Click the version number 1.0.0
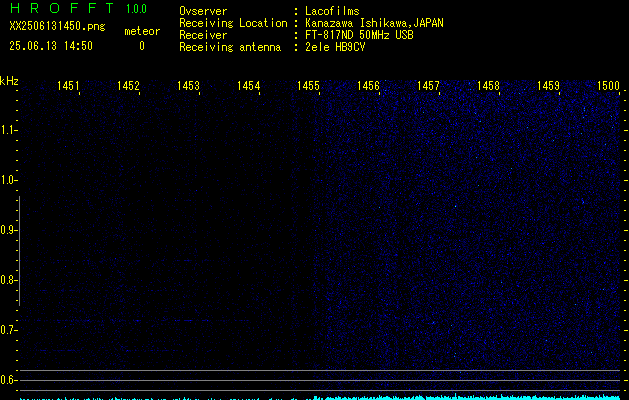The width and height of the screenshot is (629, 400). click(x=136, y=9)
